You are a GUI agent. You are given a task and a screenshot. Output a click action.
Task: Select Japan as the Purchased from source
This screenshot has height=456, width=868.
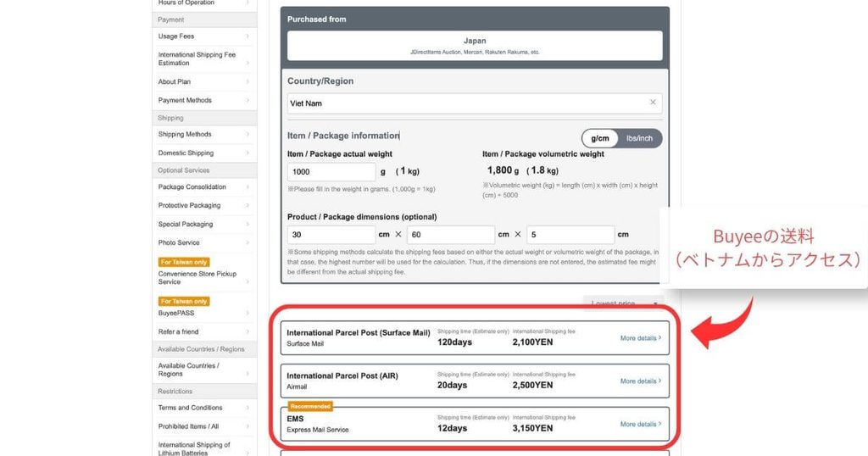pos(475,46)
